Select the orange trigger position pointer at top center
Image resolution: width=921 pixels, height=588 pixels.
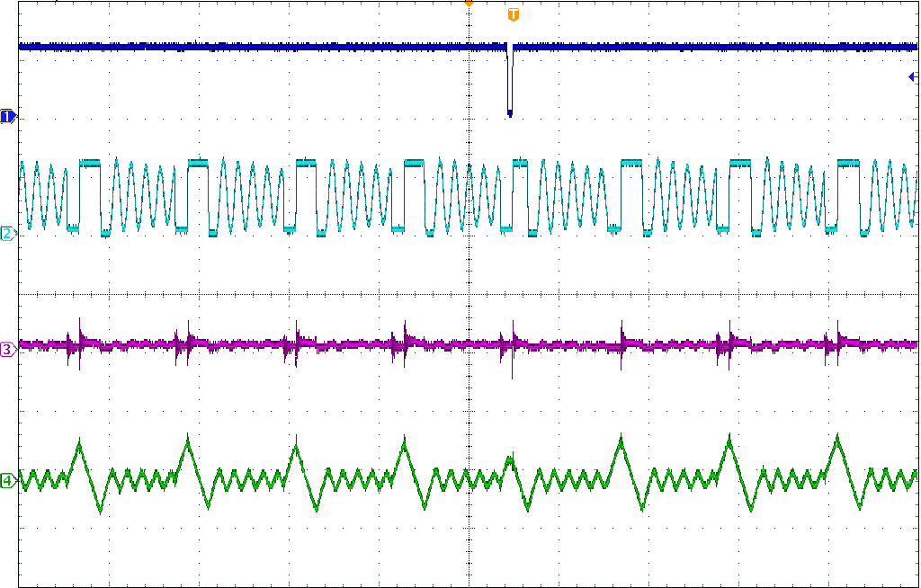[468, 4]
